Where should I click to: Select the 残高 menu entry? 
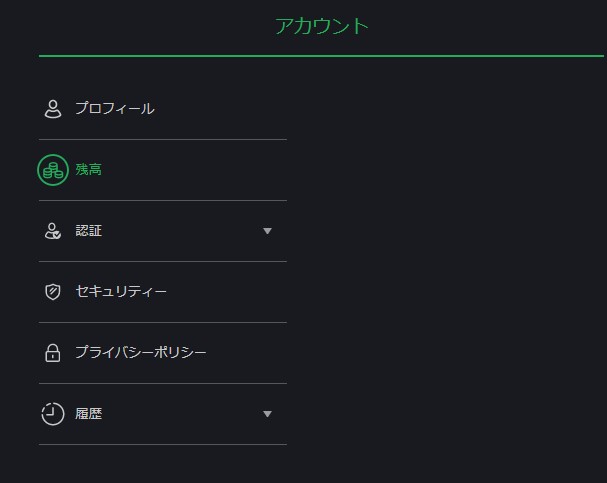pos(89,170)
